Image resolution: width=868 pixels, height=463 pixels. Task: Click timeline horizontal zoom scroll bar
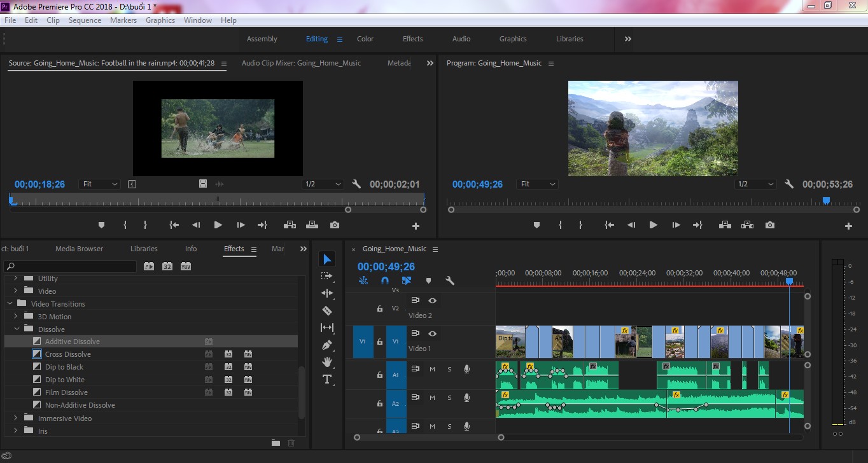pos(429,438)
